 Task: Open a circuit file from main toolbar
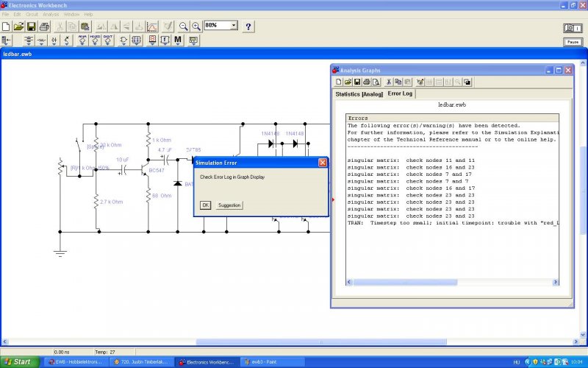click(18, 26)
